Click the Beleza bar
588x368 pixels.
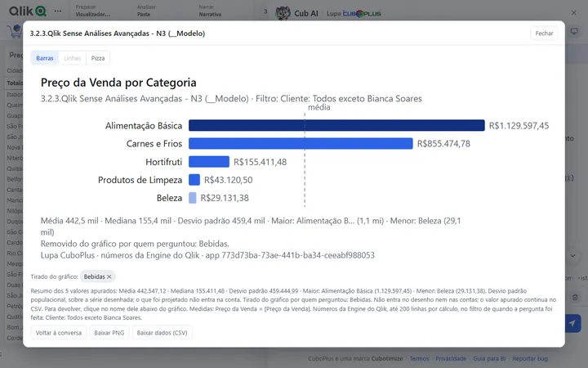(x=193, y=198)
